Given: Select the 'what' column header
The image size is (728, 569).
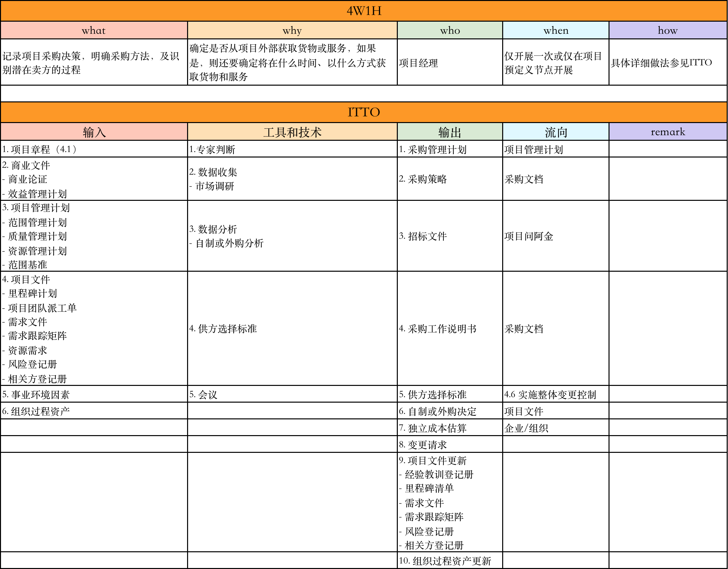Looking at the screenshot, I should [94, 30].
